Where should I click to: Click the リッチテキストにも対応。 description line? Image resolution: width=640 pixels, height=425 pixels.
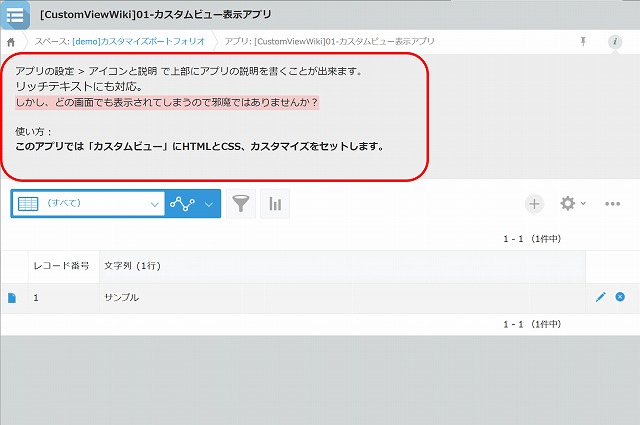[79, 87]
